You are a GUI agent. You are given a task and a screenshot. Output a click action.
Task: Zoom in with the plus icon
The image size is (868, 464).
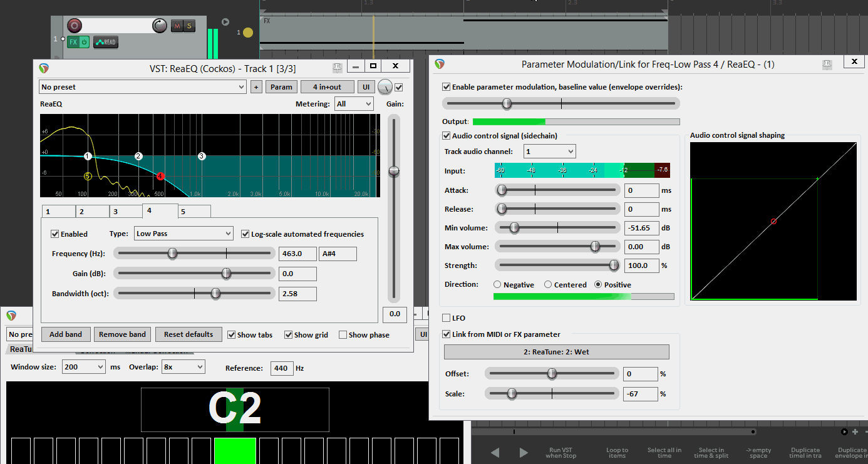[855, 431]
